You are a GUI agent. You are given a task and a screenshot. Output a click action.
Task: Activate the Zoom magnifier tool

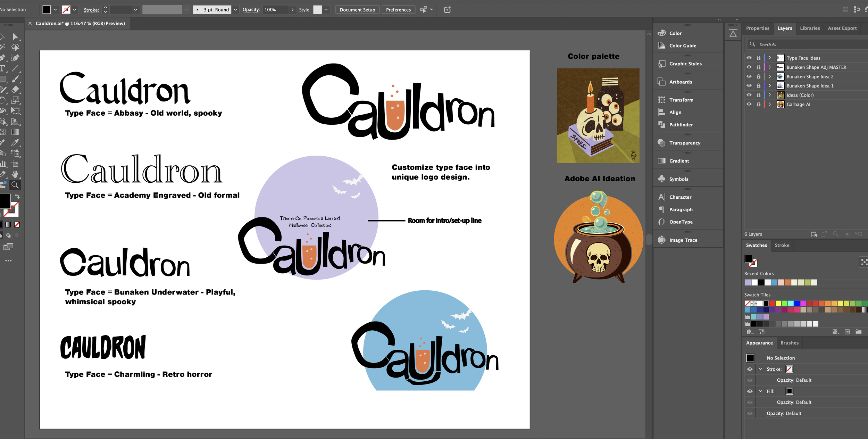pyautogui.click(x=15, y=185)
